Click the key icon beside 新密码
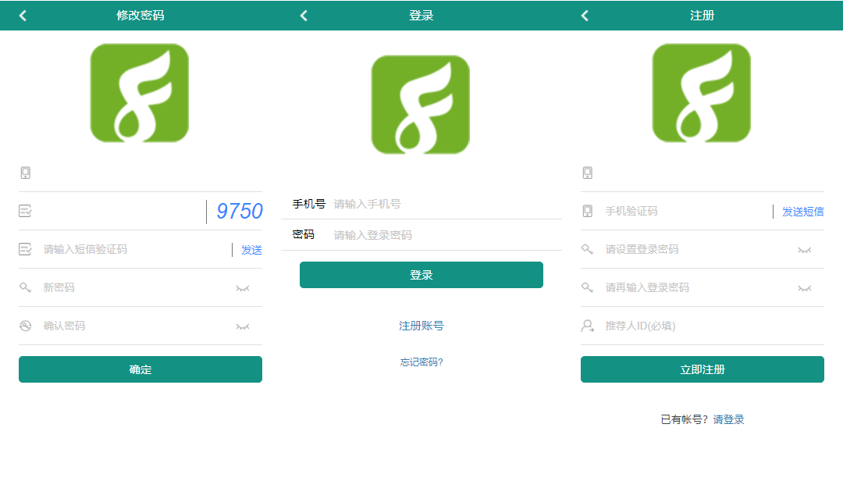This screenshot has width=868, height=499. pyautogui.click(x=26, y=288)
